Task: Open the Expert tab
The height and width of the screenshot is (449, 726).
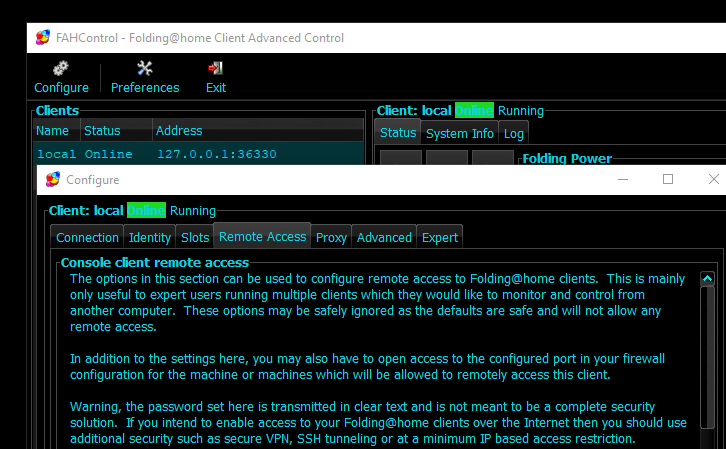Action: (439, 237)
